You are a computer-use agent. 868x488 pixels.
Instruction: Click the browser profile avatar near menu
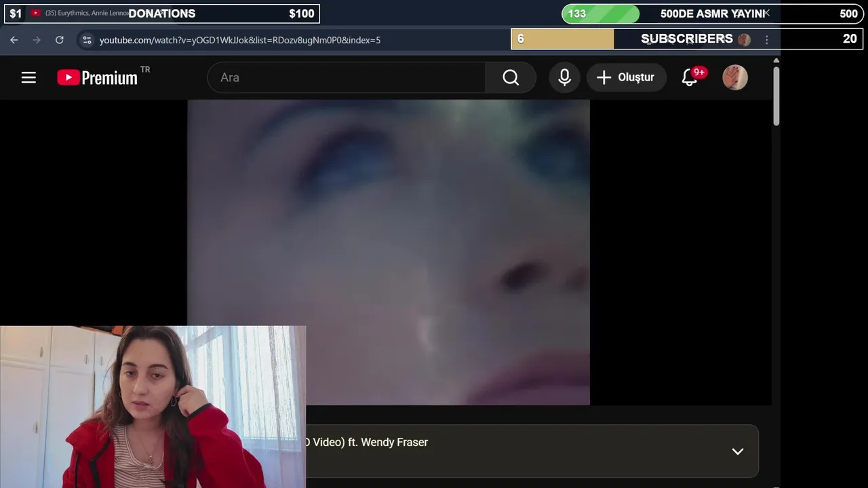pyautogui.click(x=745, y=40)
